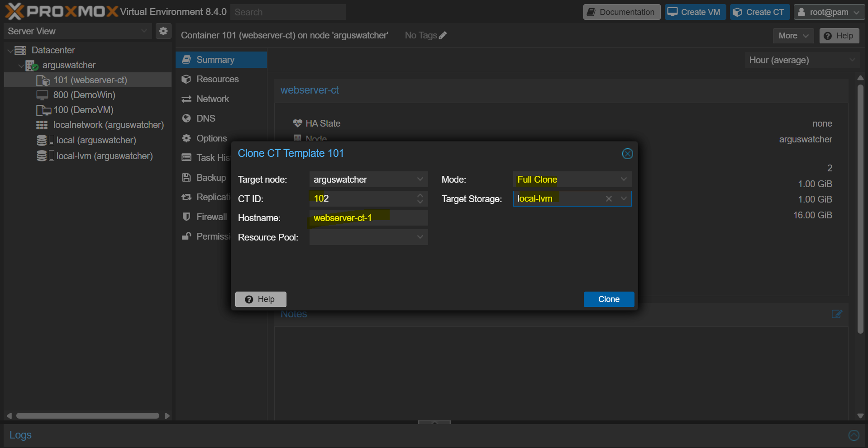This screenshot has width=868, height=448.
Task: Click the Clone button
Action: click(609, 299)
